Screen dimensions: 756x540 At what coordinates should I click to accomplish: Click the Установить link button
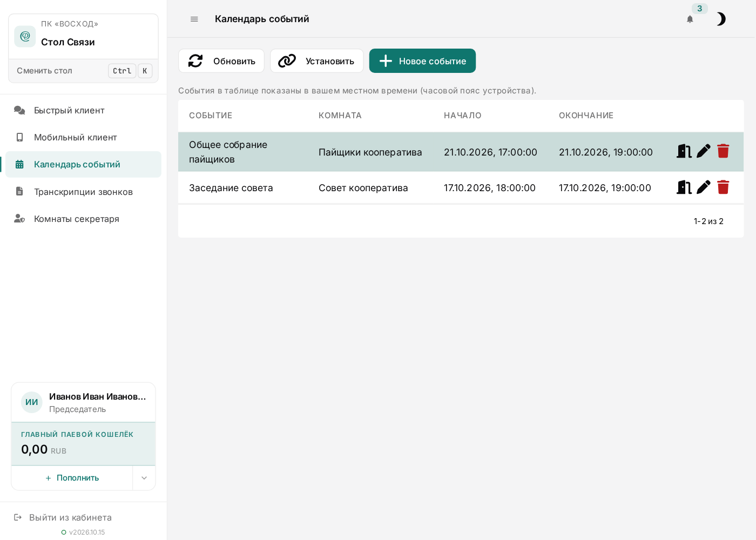pyautogui.click(x=316, y=61)
